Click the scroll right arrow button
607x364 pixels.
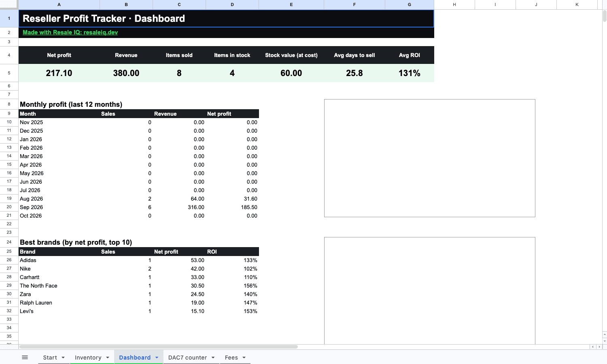coord(599,347)
